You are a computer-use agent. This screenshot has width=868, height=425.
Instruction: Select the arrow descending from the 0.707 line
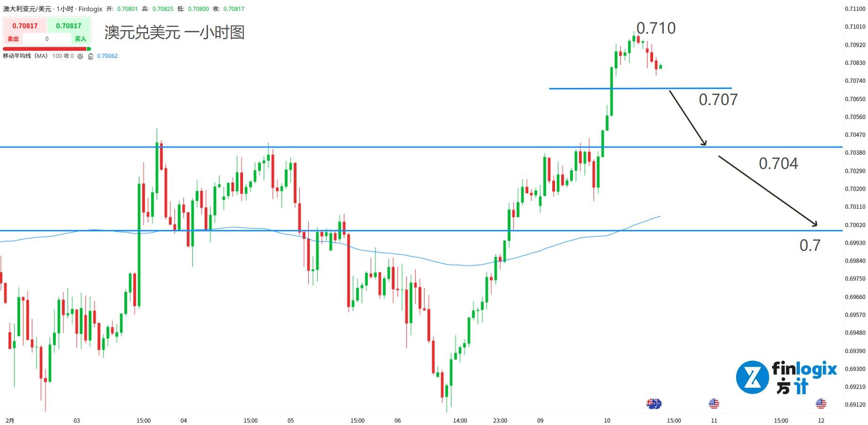coord(687,118)
